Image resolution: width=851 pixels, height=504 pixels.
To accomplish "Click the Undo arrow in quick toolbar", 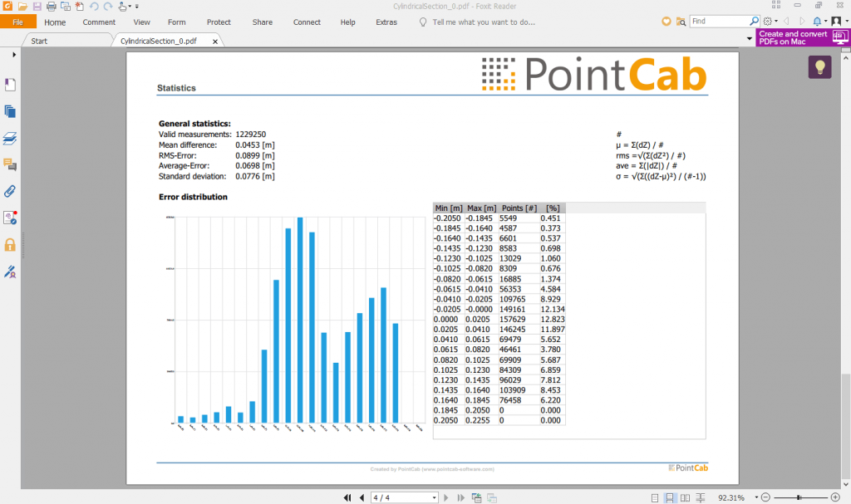I will pos(93,6).
